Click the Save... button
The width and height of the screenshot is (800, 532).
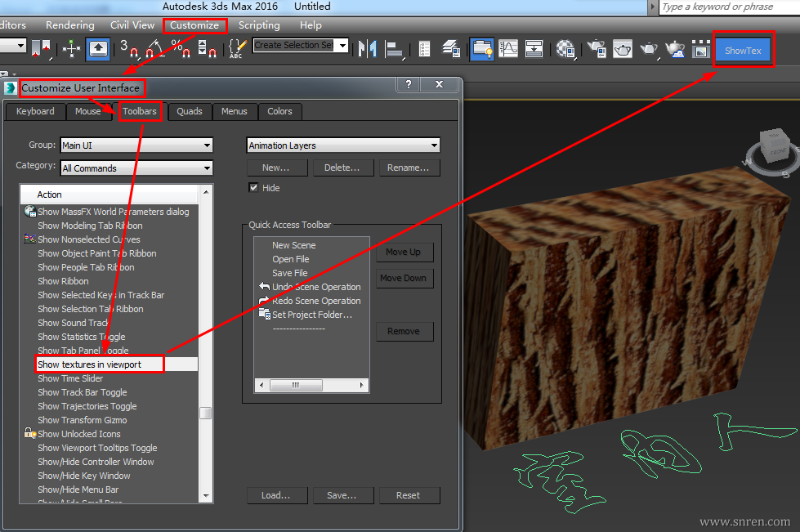click(342, 495)
